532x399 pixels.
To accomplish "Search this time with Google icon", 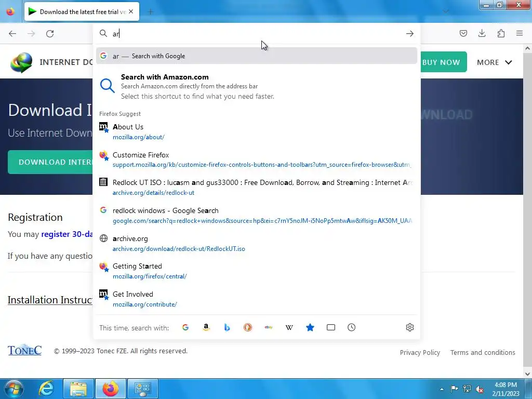I will [x=185, y=327].
